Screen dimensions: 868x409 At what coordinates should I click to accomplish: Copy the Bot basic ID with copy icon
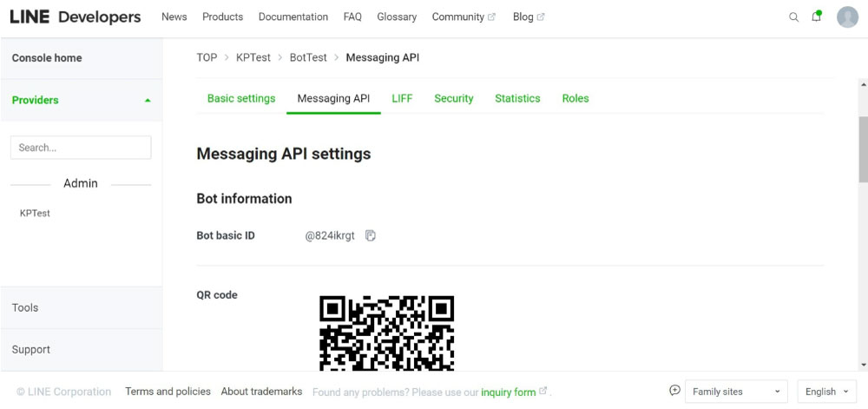[371, 236]
